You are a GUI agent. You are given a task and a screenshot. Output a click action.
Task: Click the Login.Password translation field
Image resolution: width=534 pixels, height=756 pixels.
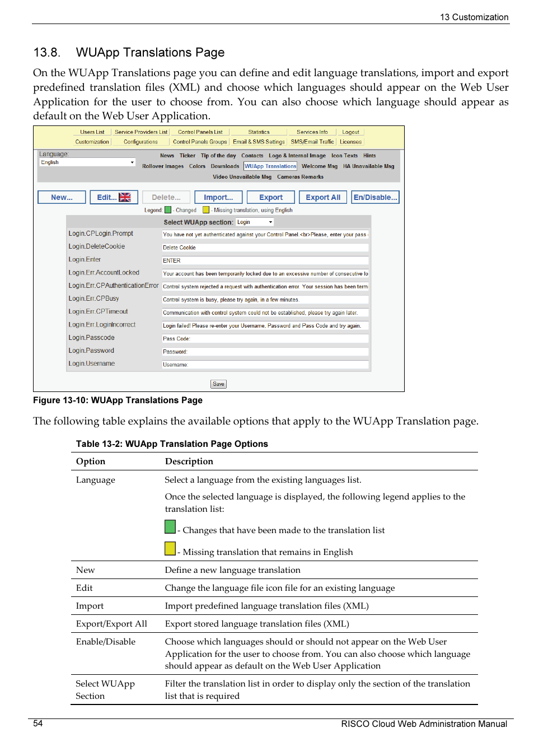265,352
